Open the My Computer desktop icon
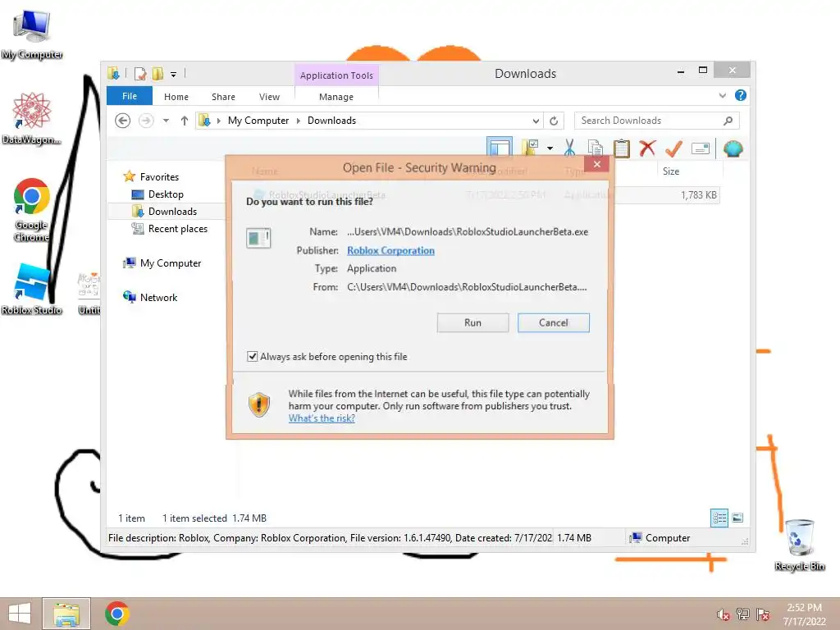 [32, 34]
